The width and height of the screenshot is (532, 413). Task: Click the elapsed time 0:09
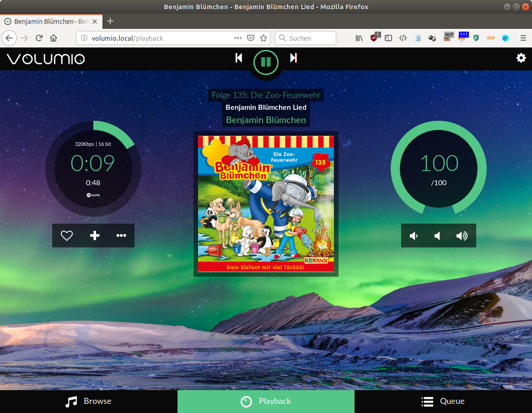[92, 163]
